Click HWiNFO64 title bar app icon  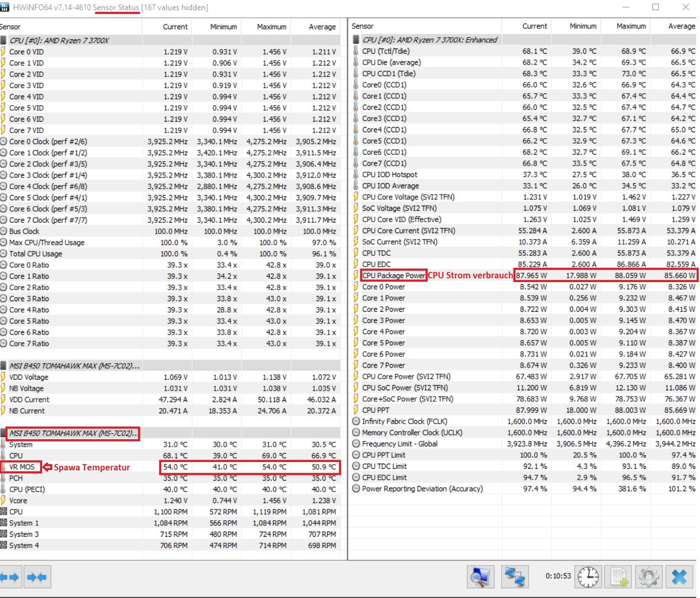4,7
